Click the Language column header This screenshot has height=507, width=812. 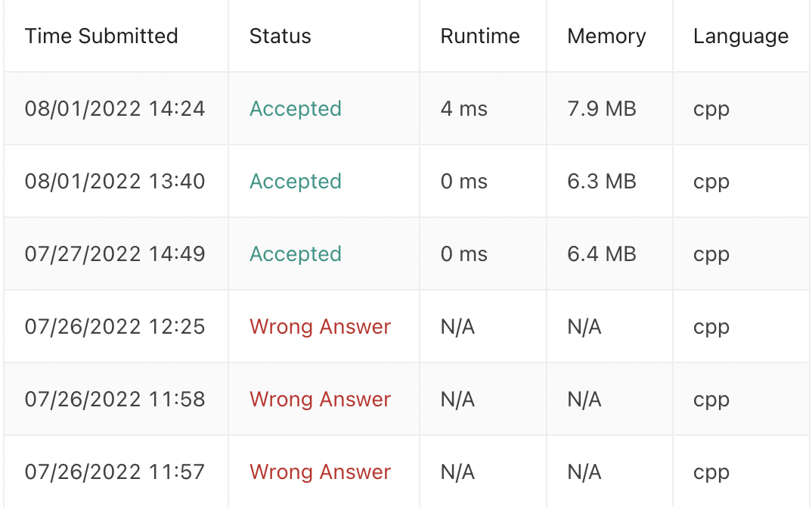coord(740,36)
